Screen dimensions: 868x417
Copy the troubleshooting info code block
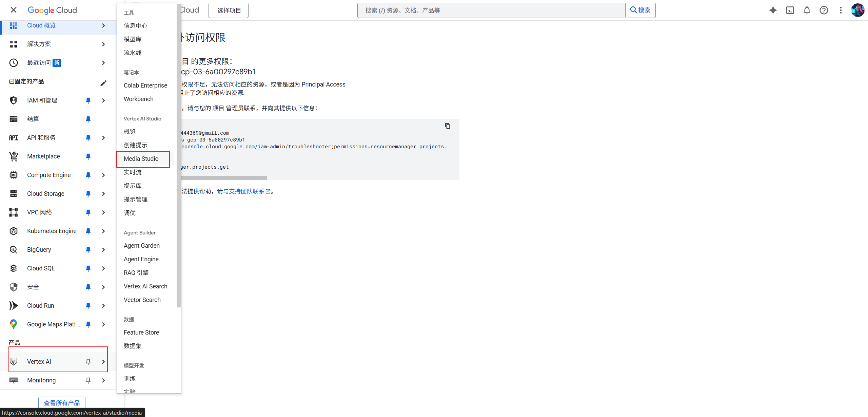[x=448, y=126]
